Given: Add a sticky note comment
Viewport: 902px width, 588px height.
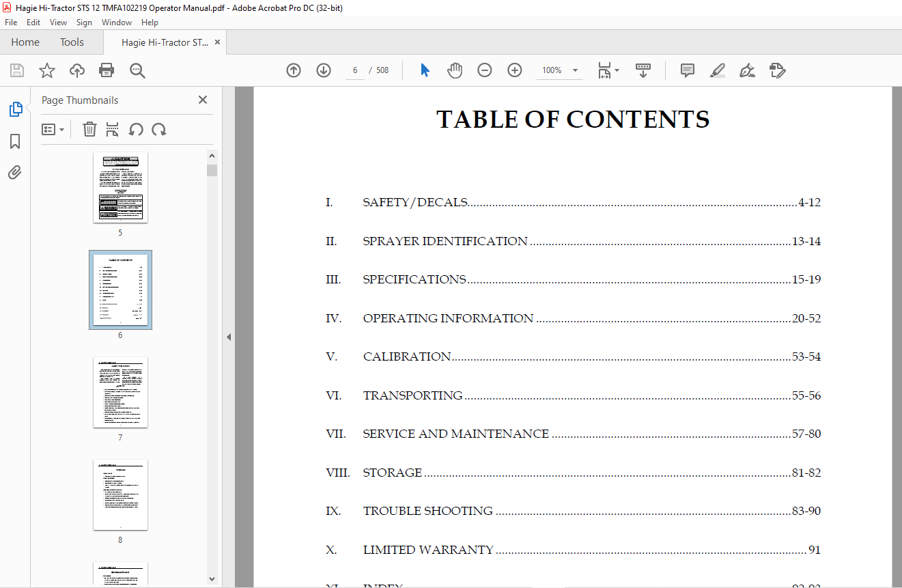Looking at the screenshot, I should (x=688, y=70).
